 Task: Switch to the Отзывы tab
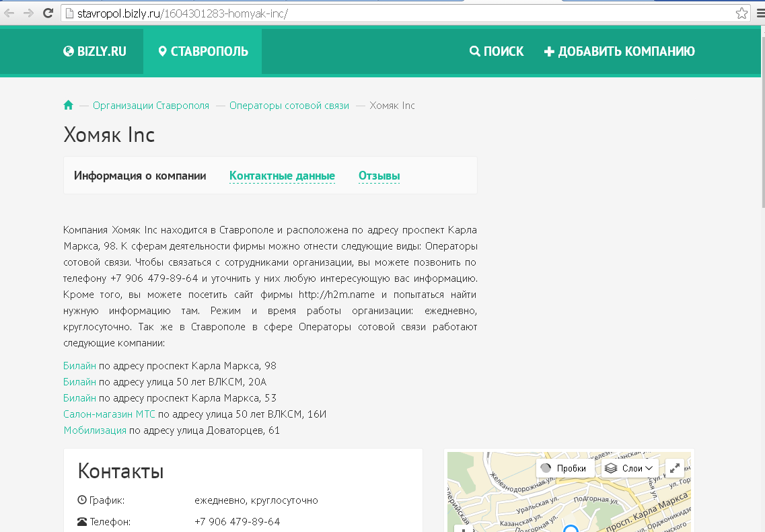tap(379, 176)
